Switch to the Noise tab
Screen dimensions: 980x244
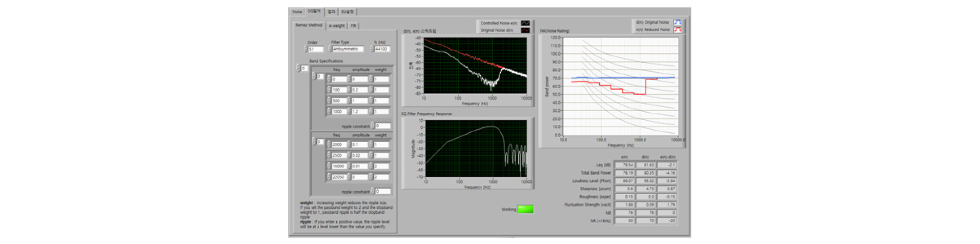point(297,12)
